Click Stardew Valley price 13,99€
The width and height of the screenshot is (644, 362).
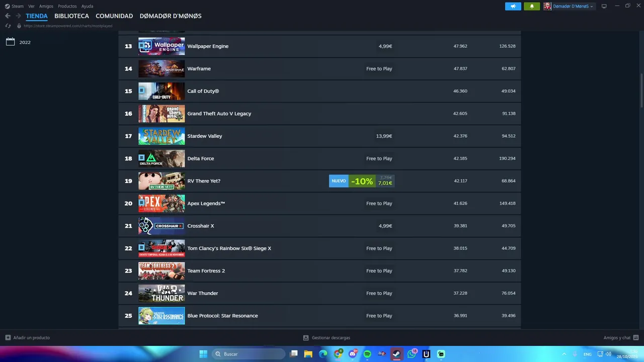(x=384, y=136)
